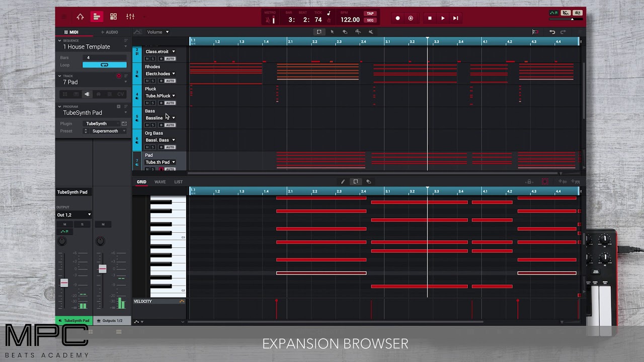Open the Out 1,2 output dropdown
644x362 pixels.
[74, 215]
